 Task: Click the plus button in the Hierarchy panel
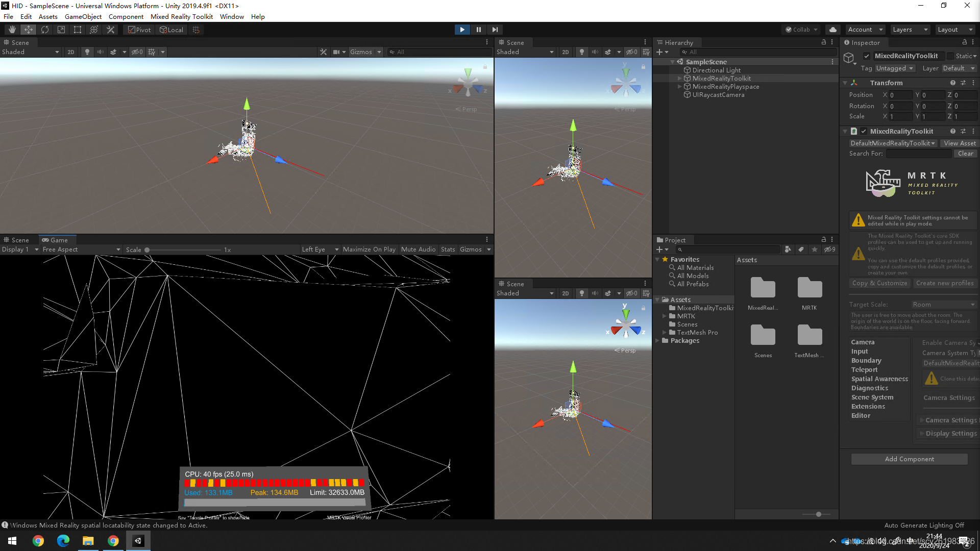(x=659, y=52)
